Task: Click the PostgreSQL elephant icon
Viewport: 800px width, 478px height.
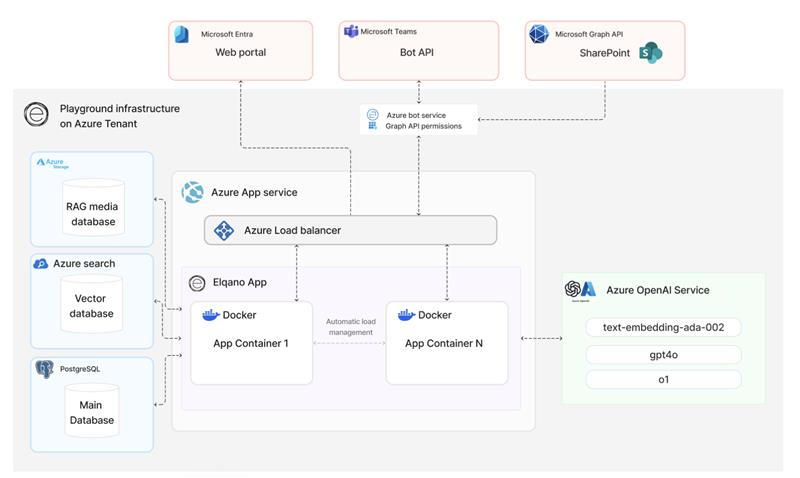Action: (44, 368)
